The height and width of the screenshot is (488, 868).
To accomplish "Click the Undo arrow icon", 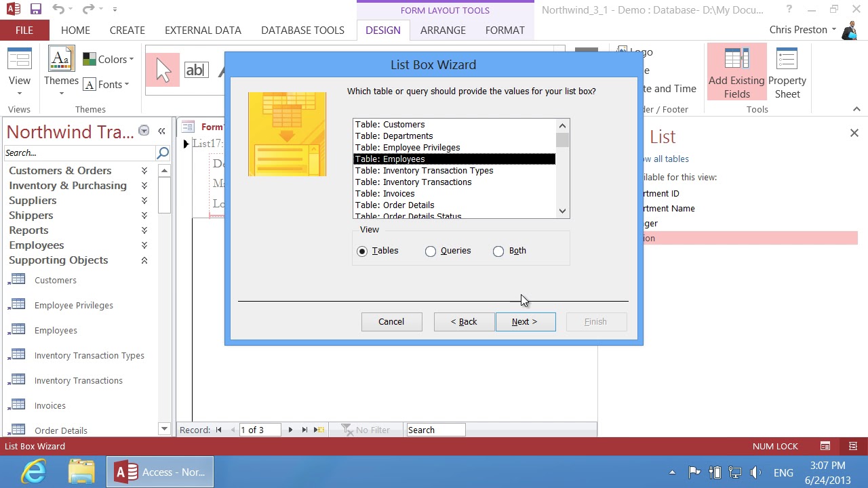I will point(58,9).
